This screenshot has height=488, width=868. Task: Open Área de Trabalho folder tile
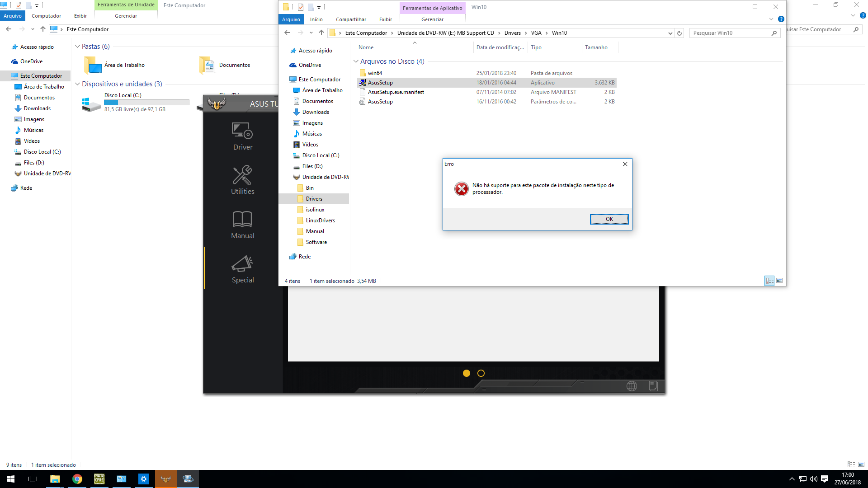tap(114, 65)
